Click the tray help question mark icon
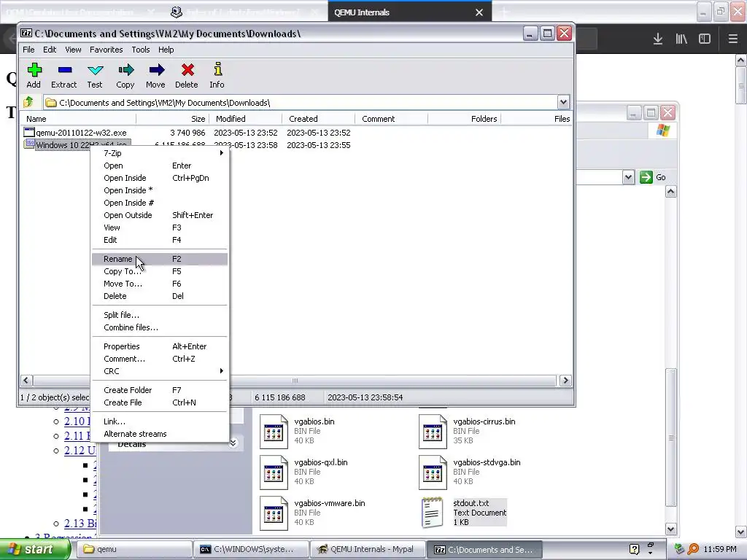This screenshot has height=560, width=747. [634, 549]
